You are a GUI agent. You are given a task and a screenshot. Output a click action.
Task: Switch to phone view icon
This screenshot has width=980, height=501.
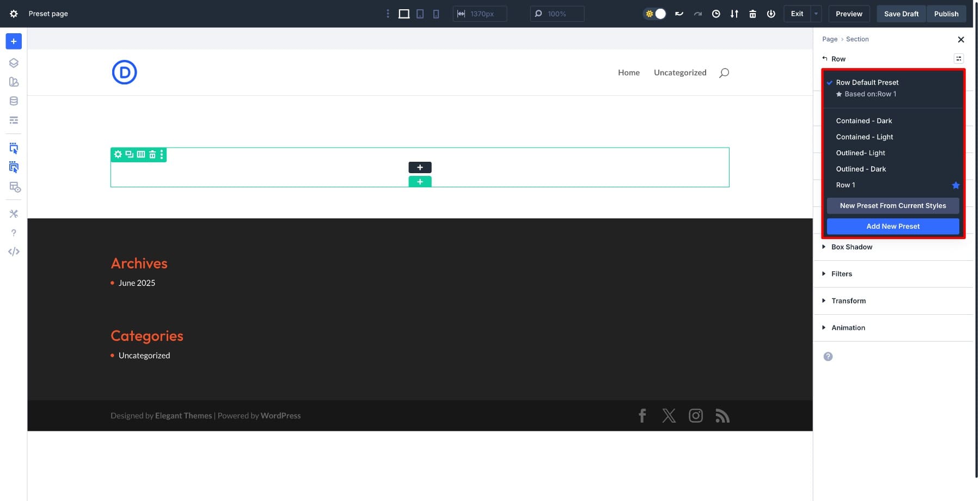(x=436, y=14)
